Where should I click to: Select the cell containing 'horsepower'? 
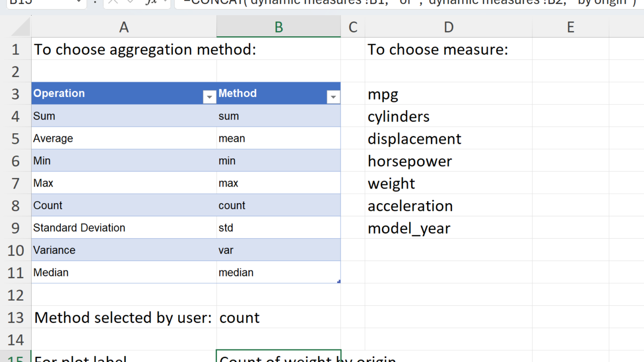tap(410, 161)
